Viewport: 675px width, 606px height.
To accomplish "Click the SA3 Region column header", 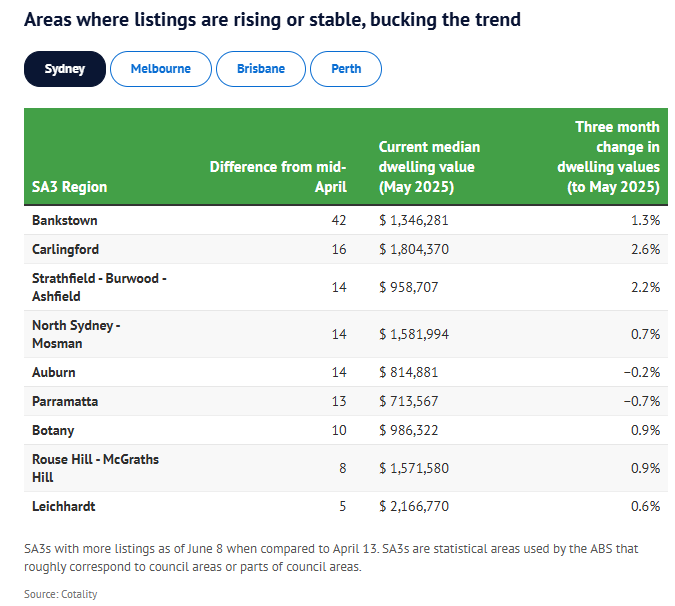I will tap(70, 187).
